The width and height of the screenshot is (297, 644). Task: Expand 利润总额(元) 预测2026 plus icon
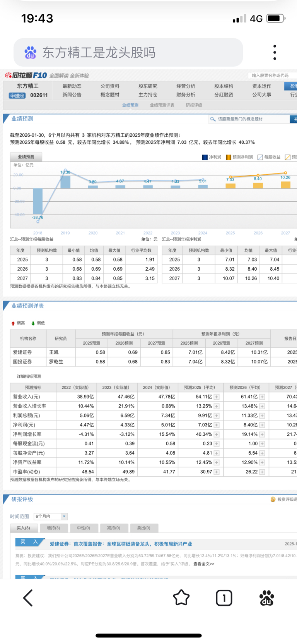coord(262,416)
